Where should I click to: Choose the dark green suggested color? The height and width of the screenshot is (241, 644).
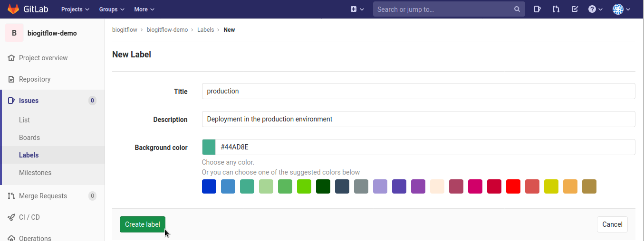[323, 186]
